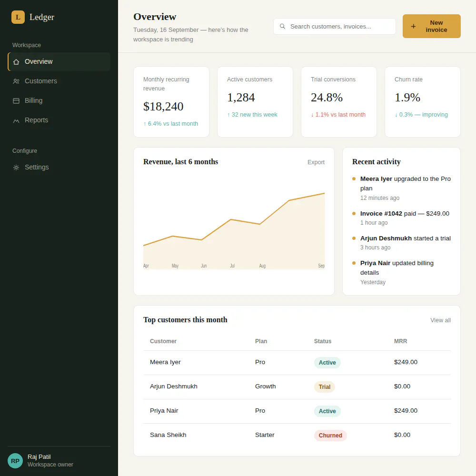Click the Trial status badge
The height and width of the screenshot is (476, 476).
coord(325,387)
